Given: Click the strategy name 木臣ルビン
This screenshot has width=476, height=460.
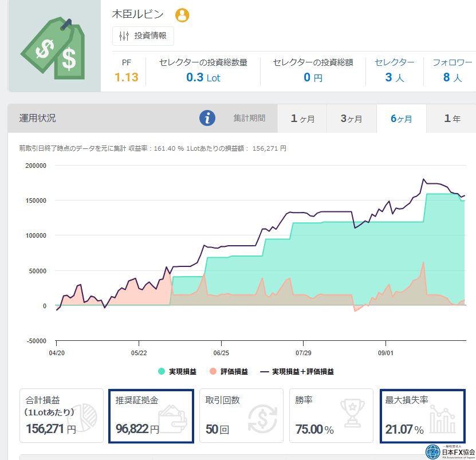Looking at the screenshot, I should coord(137,14).
